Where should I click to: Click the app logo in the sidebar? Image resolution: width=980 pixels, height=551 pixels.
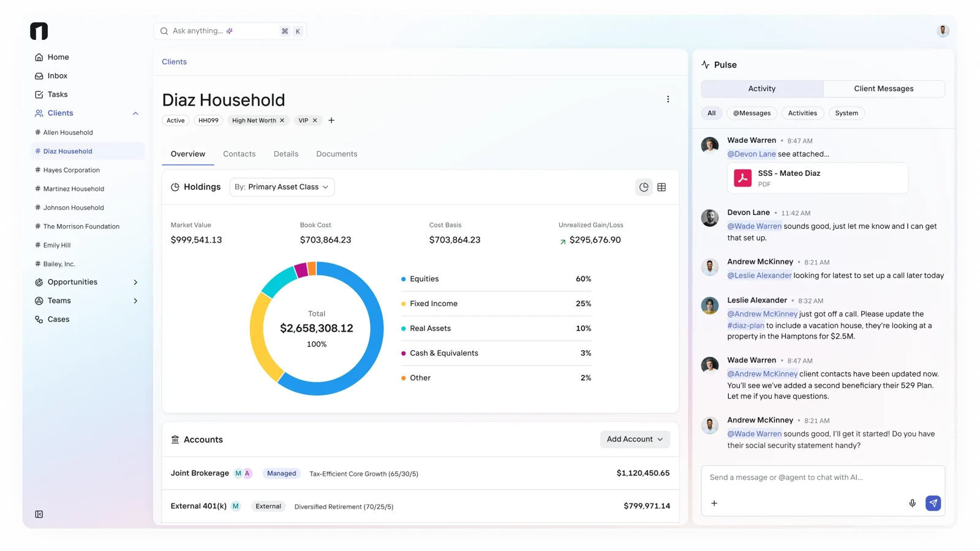(x=39, y=31)
